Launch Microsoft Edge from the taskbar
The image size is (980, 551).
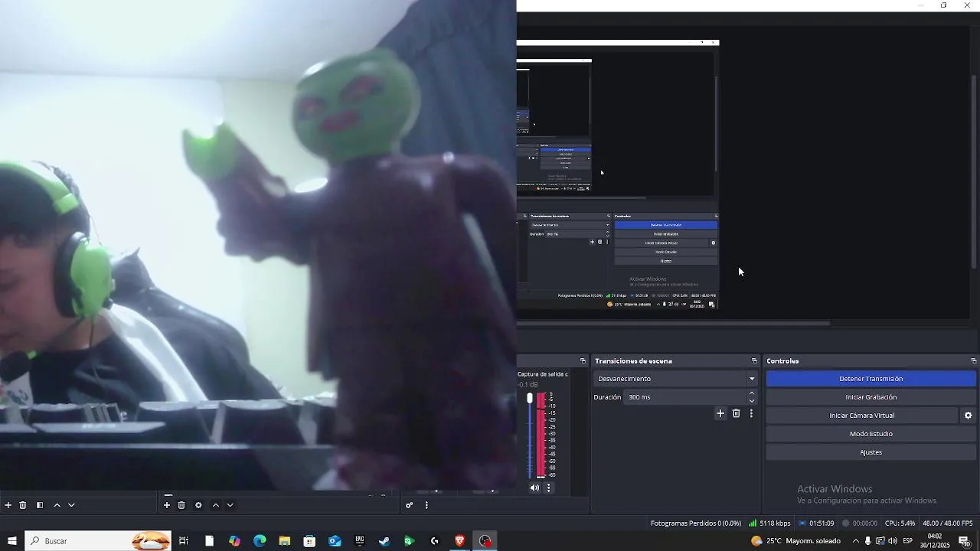[x=260, y=541]
